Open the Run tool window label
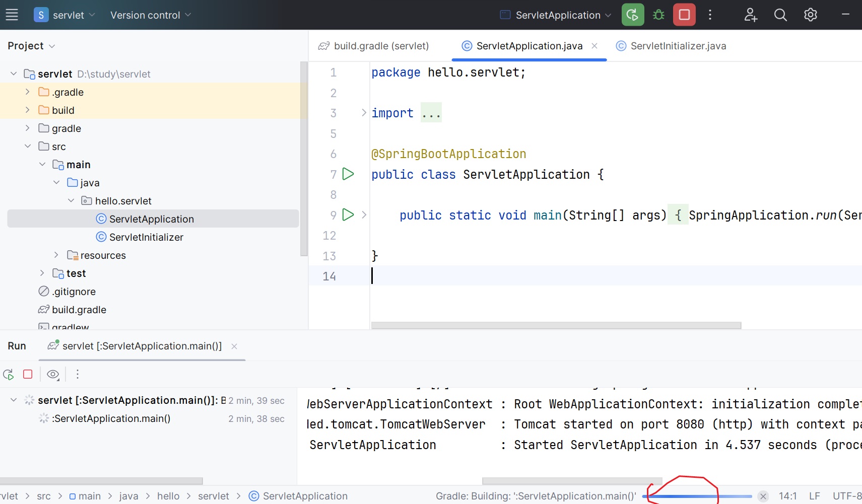The image size is (862, 504). [x=17, y=346]
